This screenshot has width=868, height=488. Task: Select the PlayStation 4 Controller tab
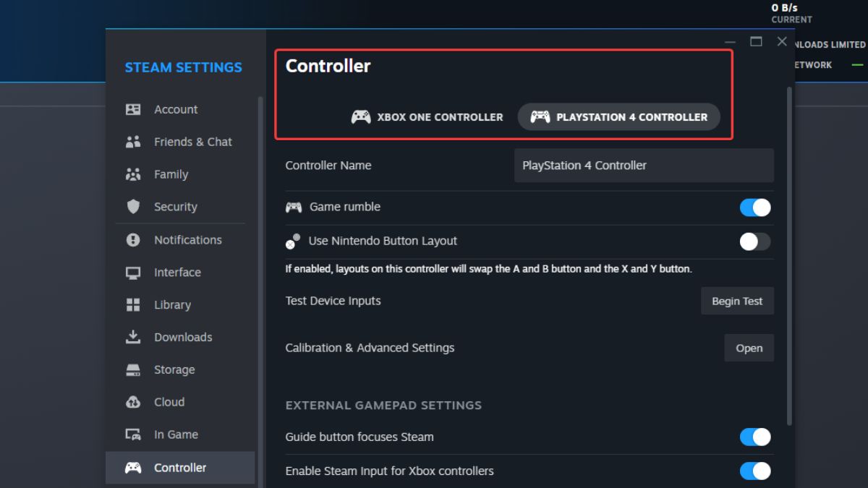pos(618,116)
